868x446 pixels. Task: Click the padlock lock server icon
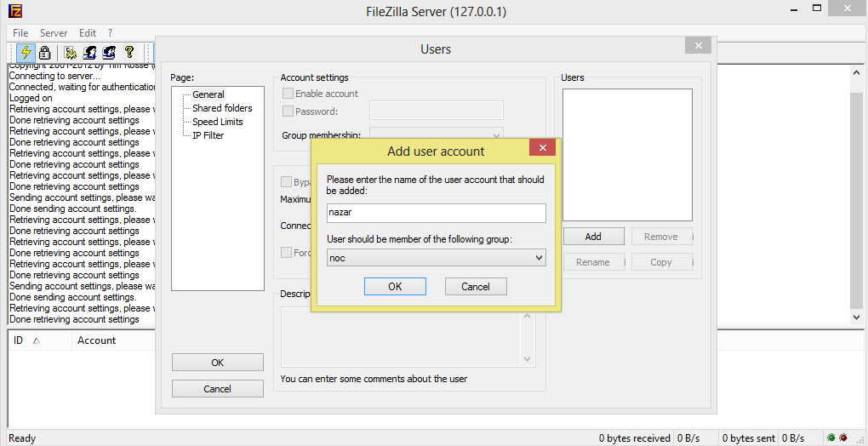45,53
